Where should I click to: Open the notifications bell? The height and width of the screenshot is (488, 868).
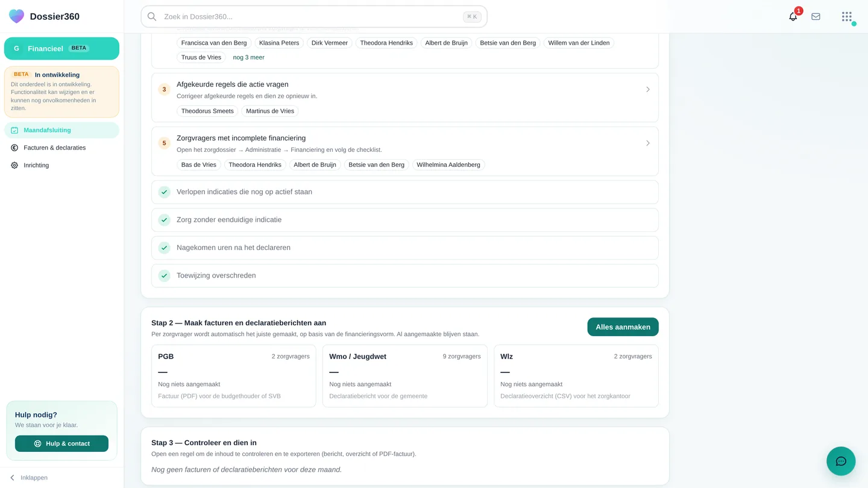tap(793, 17)
